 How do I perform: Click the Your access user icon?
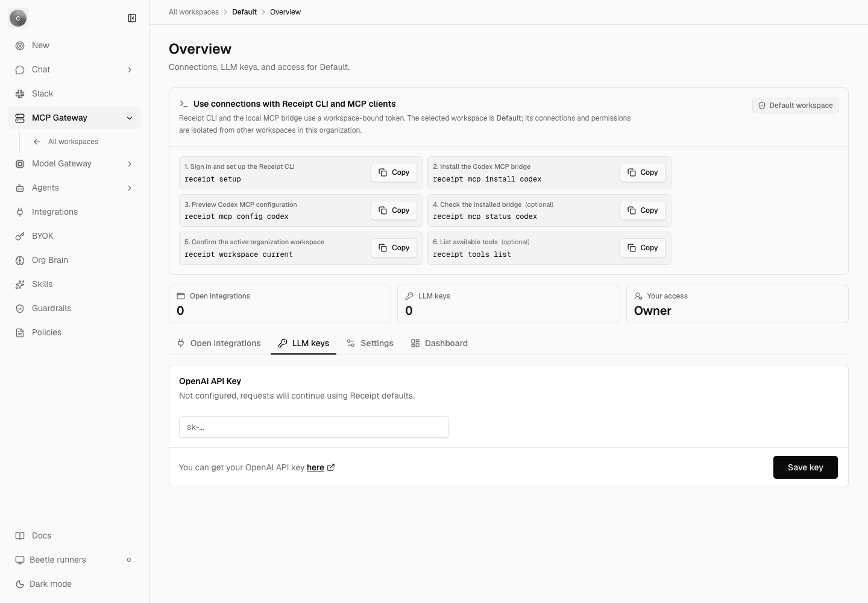[x=638, y=296]
